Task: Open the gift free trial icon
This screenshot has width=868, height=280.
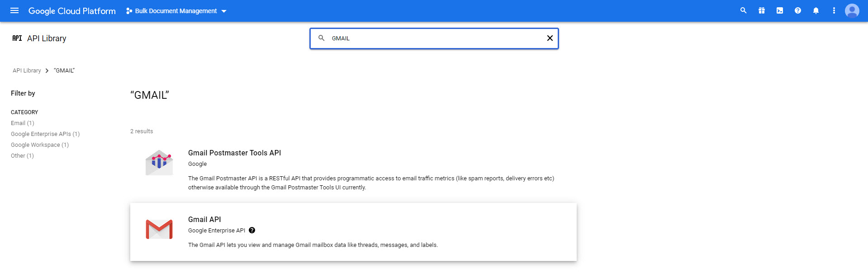Action: [762, 10]
